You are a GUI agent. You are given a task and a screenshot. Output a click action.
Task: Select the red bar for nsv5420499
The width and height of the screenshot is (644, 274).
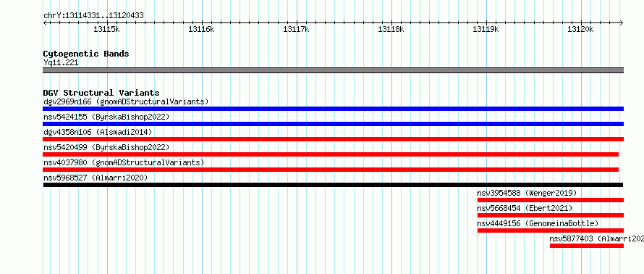(x=331, y=154)
